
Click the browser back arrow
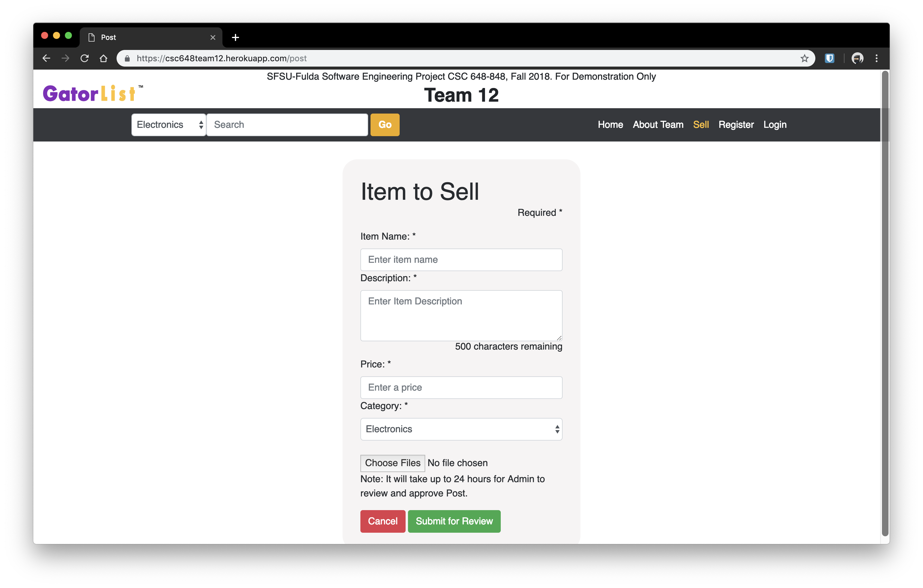coord(46,58)
